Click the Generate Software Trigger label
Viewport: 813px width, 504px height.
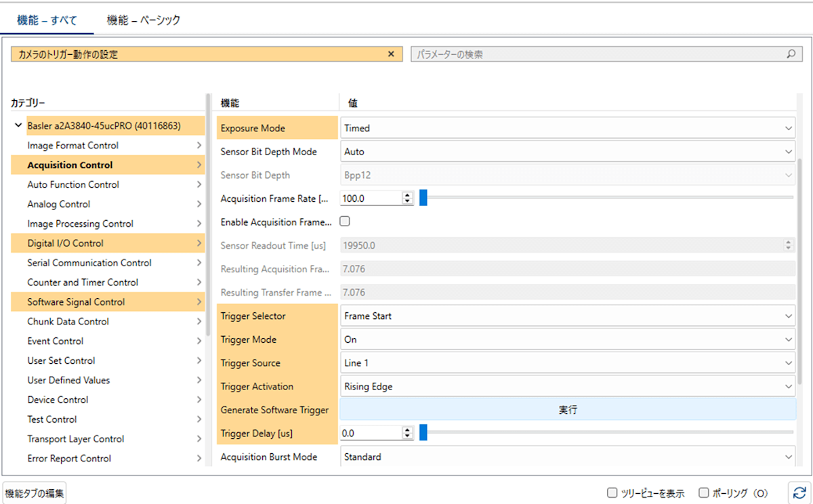pos(274,410)
